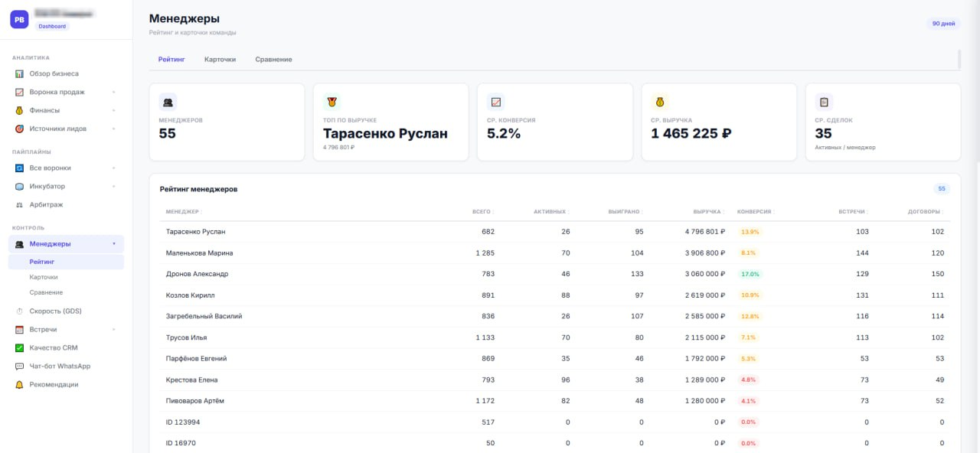Expand the Источники лидов menu arrow

pos(114,129)
